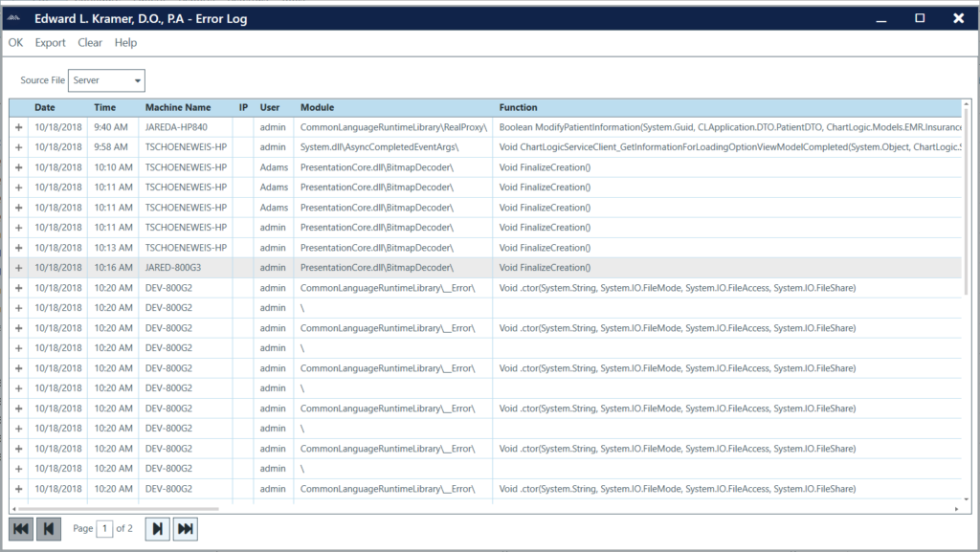Expand the 10:16 AM JARED-800G3 row
The width and height of the screenshot is (980, 552).
(x=19, y=268)
